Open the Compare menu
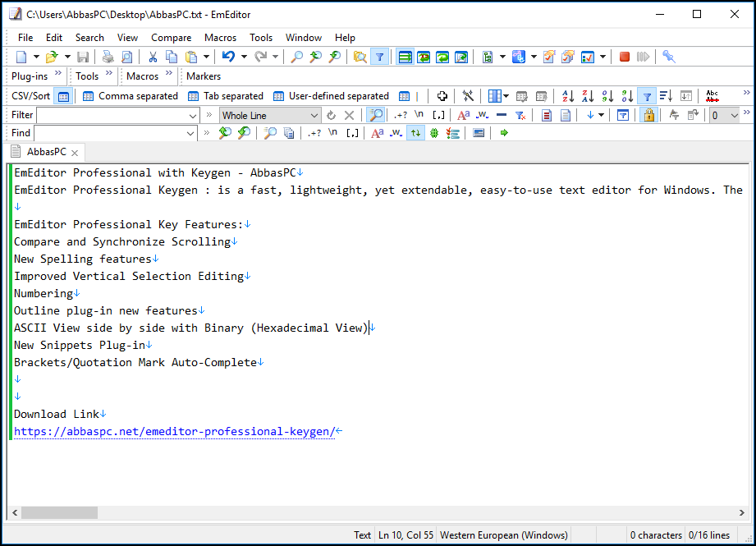Image resolution: width=756 pixels, height=546 pixels. tap(172, 38)
